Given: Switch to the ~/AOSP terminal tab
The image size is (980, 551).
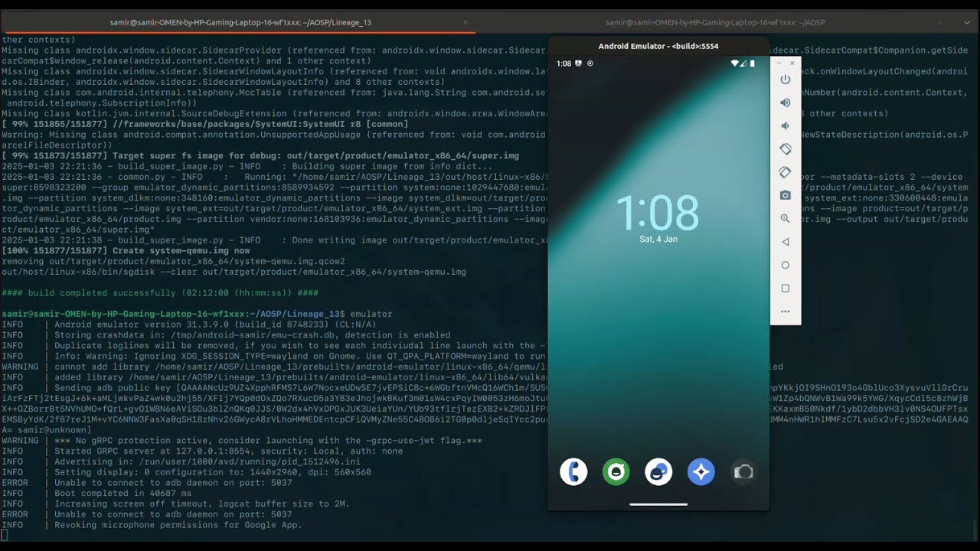Looking at the screenshot, I should coord(714,22).
